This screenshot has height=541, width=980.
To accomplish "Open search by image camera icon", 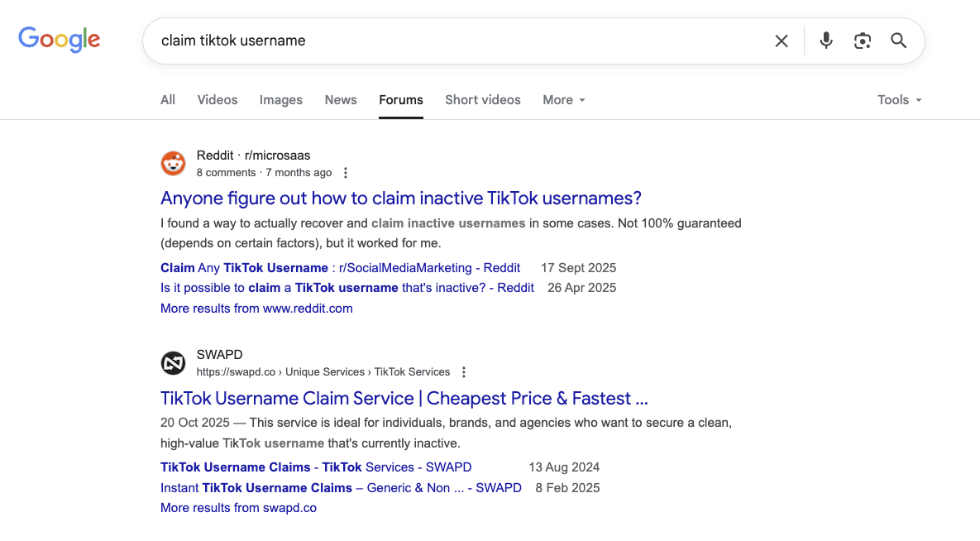I will pyautogui.click(x=863, y=41).
